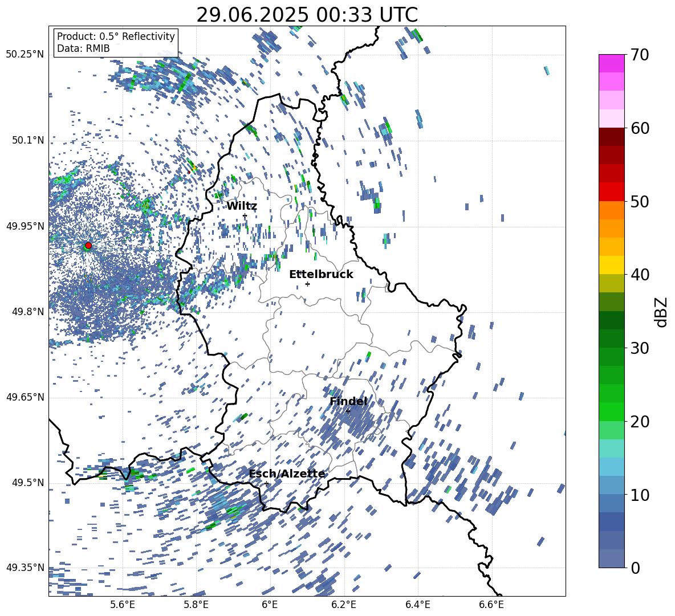675x616 pixels.
Task: Click the colorbar tick value 10
Action: (x=640, y=495)
